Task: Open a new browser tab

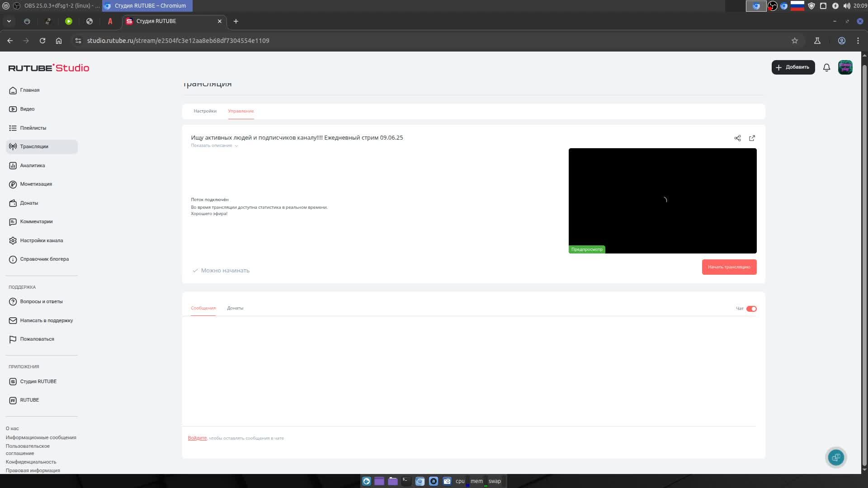Action: [x=236, y=21]
